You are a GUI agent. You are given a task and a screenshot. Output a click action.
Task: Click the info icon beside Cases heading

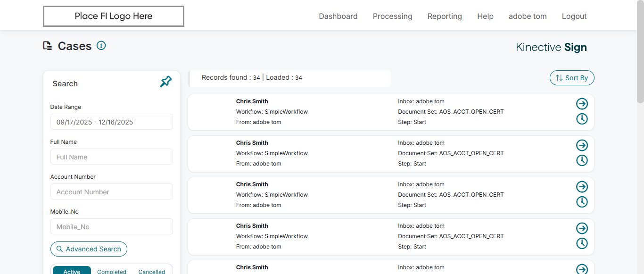101,46
